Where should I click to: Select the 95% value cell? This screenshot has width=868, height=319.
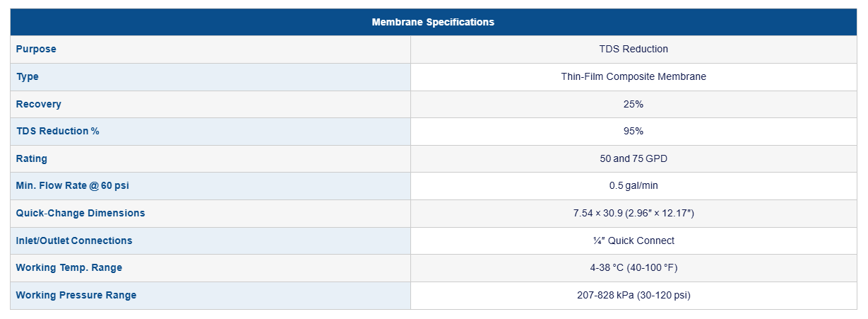[x=633, y=132]
